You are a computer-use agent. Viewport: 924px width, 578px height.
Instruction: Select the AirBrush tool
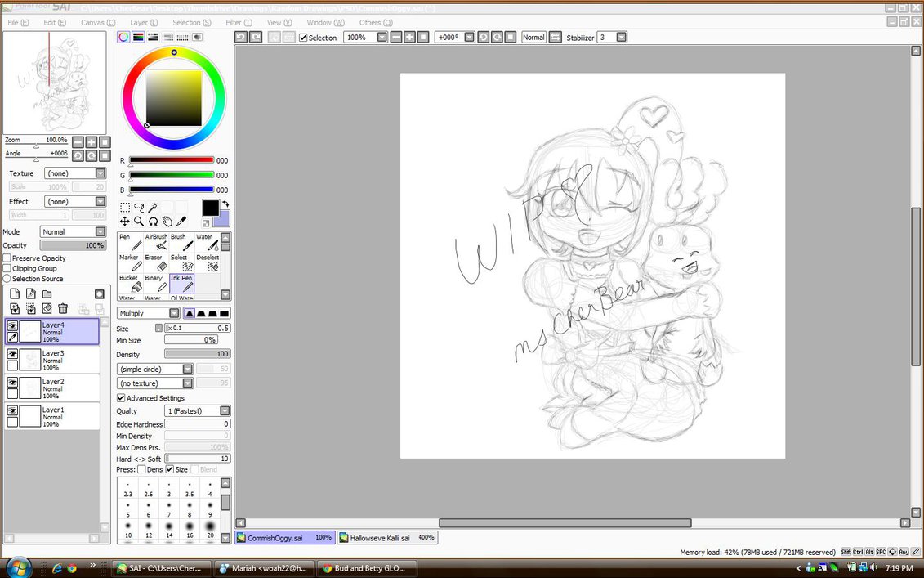[x=155, y=242]
